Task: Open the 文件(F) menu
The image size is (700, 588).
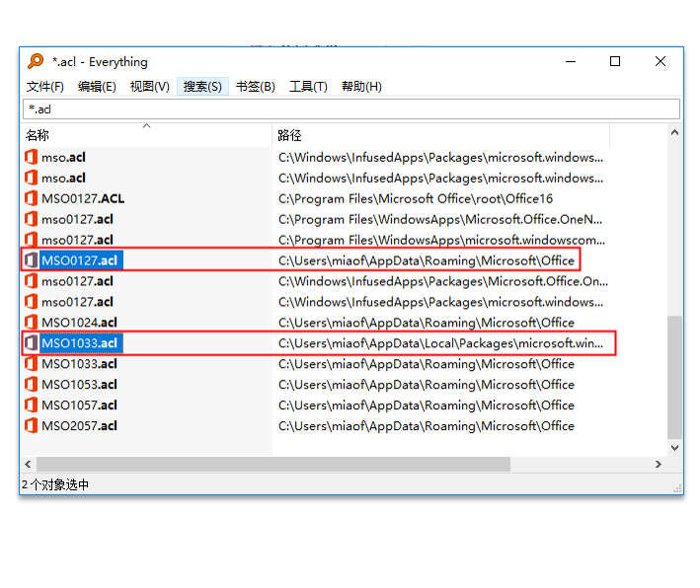Action: pos(45,87)
